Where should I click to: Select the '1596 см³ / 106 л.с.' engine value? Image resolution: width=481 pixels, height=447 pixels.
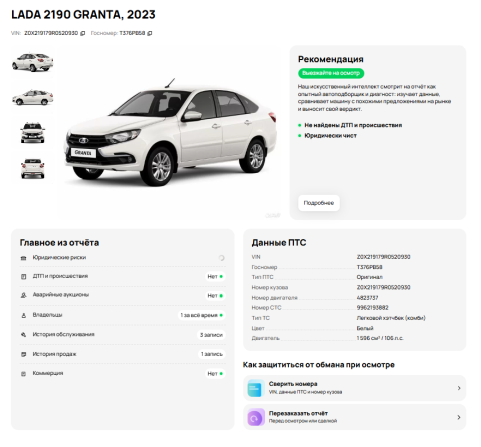(380, 338)
